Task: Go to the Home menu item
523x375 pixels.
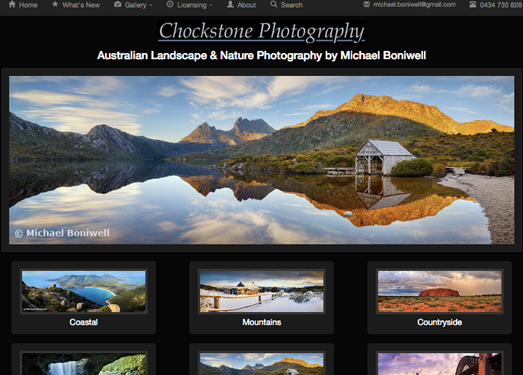Action: tap(28, 5)
